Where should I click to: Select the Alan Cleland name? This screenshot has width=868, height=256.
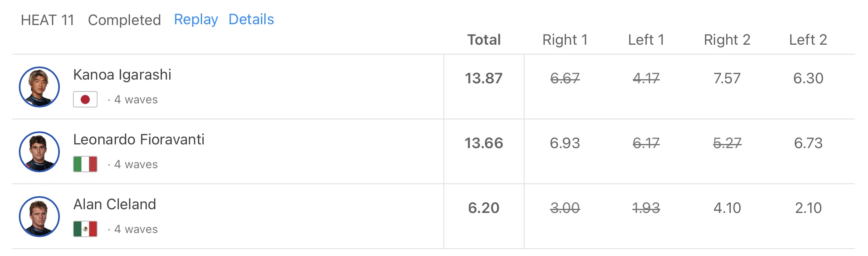pos(115,204)
